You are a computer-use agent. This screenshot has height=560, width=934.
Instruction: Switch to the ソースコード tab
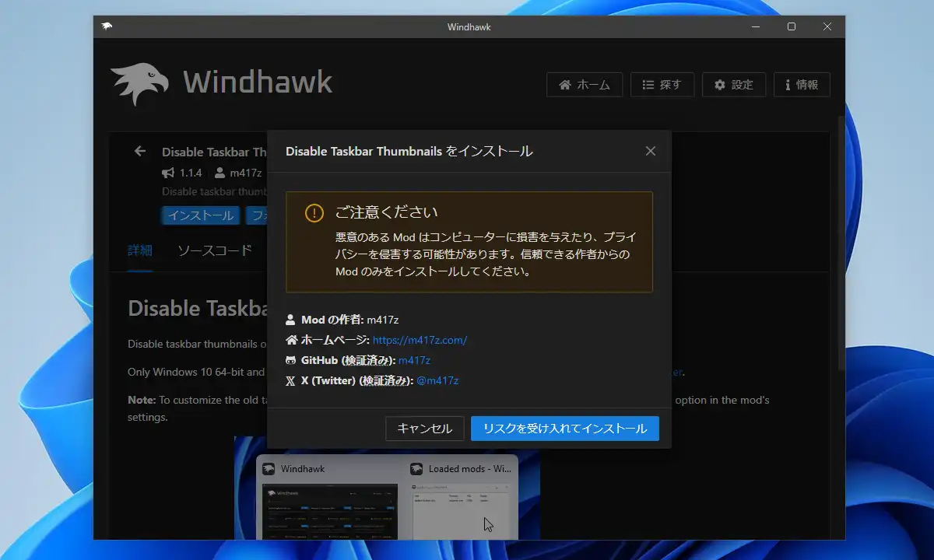click(215, 250)
